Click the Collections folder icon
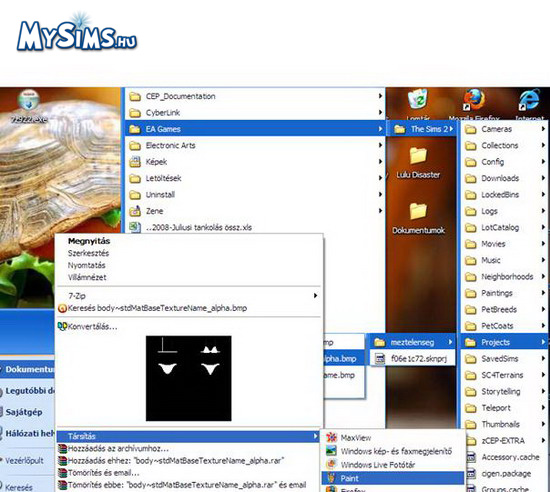This screenshot has width=550, height=492. click(x=470, y=146)
